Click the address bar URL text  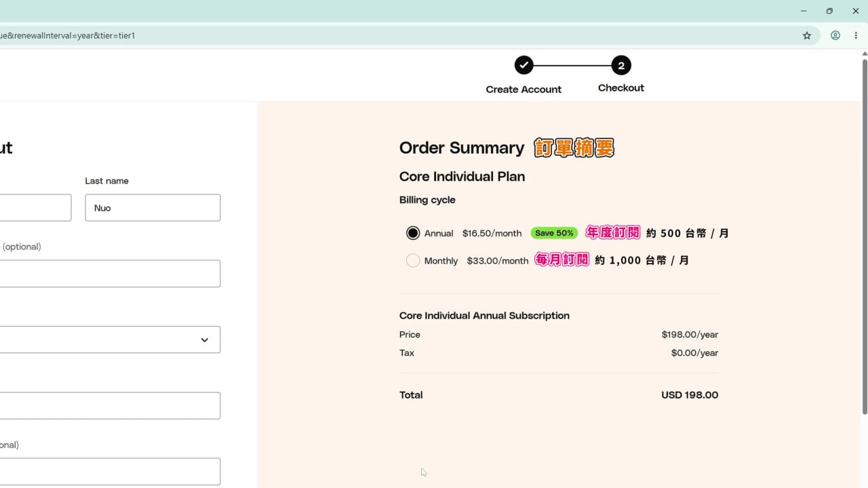point(68,35)
